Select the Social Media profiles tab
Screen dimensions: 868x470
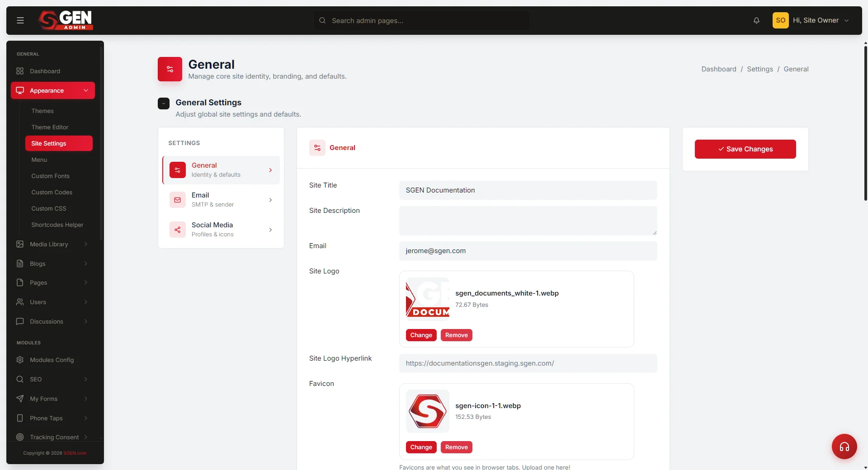(x=221, y=230)
